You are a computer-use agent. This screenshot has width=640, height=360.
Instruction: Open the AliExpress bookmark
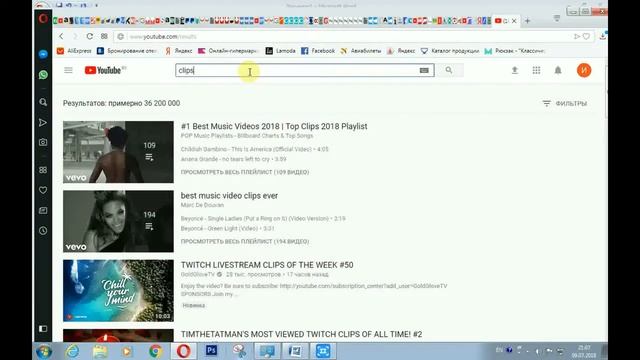pyautogui.click(x=75, y=51)
